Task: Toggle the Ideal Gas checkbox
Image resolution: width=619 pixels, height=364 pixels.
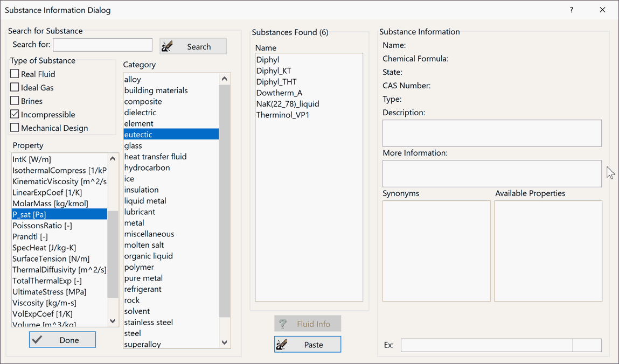Action: point(15,87)
